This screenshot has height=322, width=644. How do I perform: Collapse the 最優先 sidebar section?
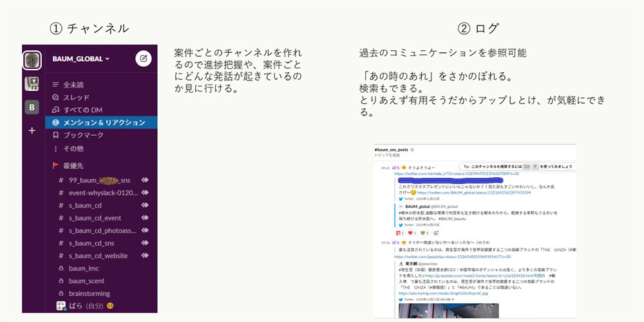point(73,166)
